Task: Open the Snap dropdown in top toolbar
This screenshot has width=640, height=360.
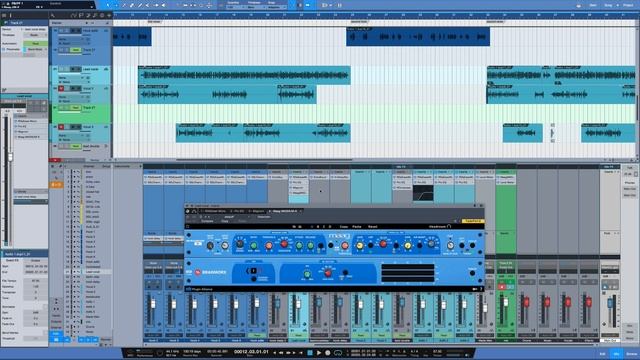Action: 277,7
